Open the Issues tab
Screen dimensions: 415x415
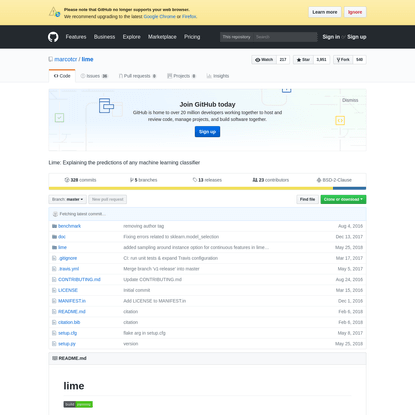tap(94, 76)
